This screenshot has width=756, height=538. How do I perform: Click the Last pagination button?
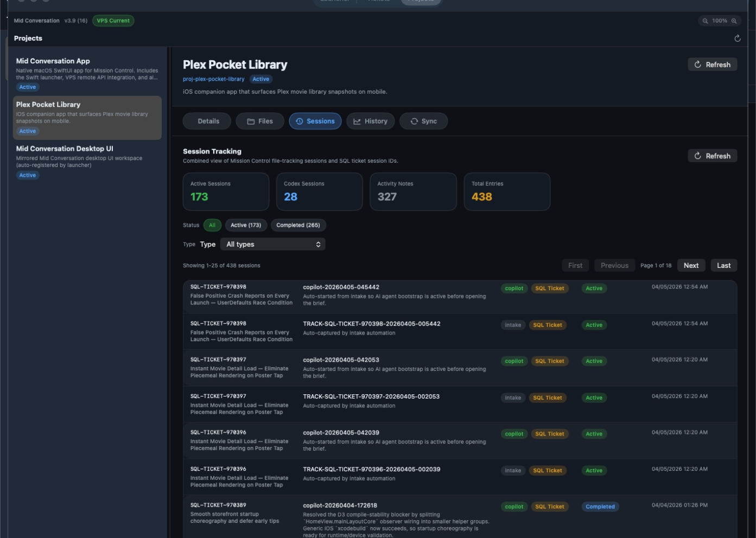(x=723, y=265)
